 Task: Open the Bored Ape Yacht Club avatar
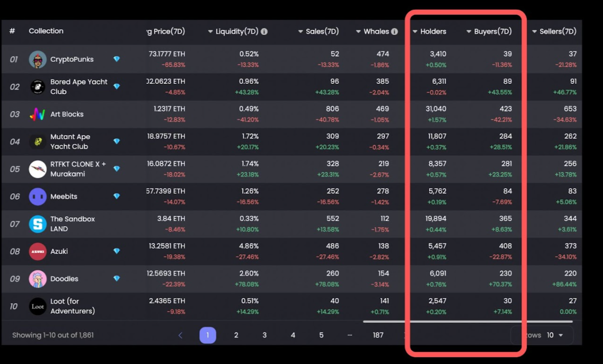click(38, 87)
